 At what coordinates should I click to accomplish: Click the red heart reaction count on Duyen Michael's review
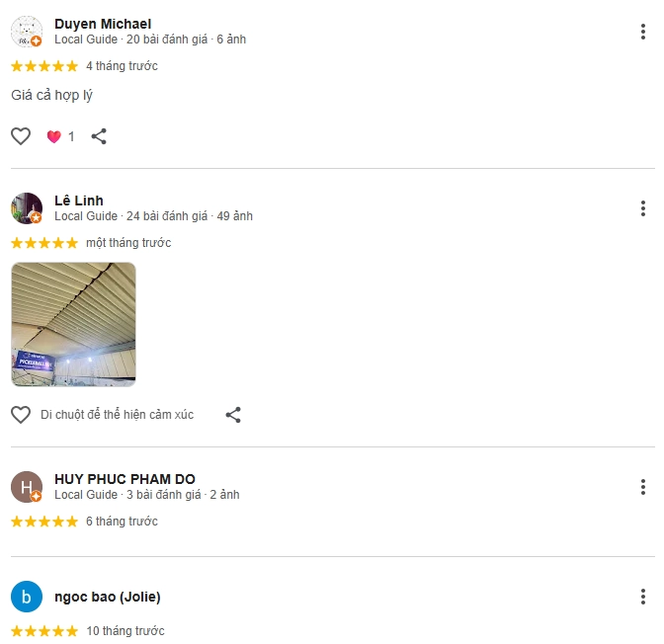pyautogui.click(x=60, y=136)
